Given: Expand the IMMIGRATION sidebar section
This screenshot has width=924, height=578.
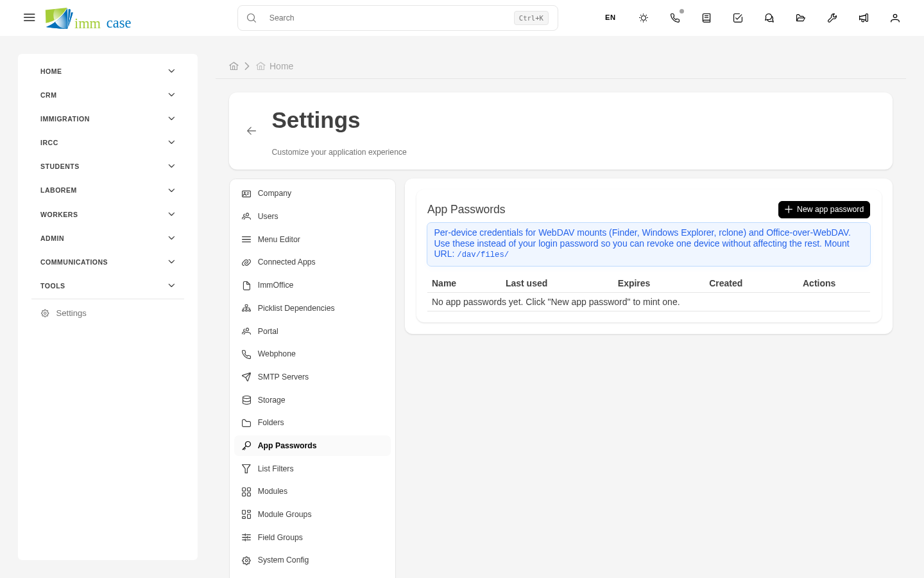Looking at the screenshot, I should [108, 119].
